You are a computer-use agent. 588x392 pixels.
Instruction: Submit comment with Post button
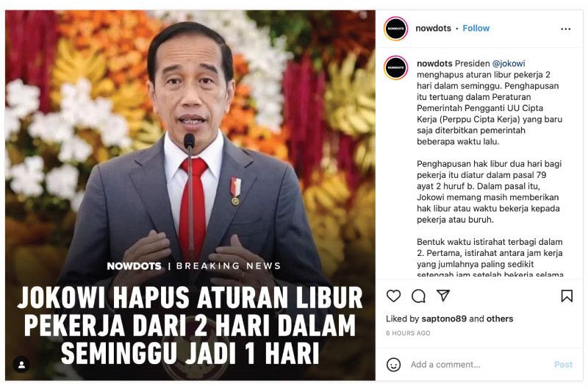tap(563, 365)
